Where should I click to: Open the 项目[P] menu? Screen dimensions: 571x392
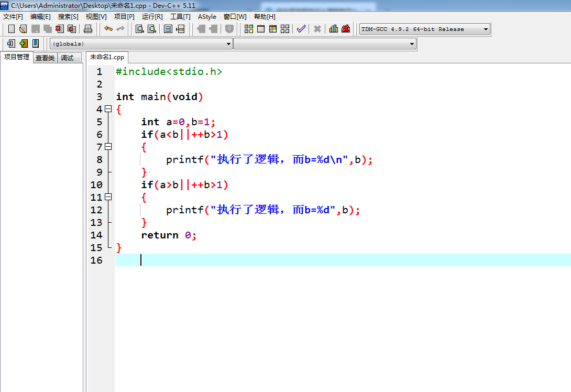(124, 17)
